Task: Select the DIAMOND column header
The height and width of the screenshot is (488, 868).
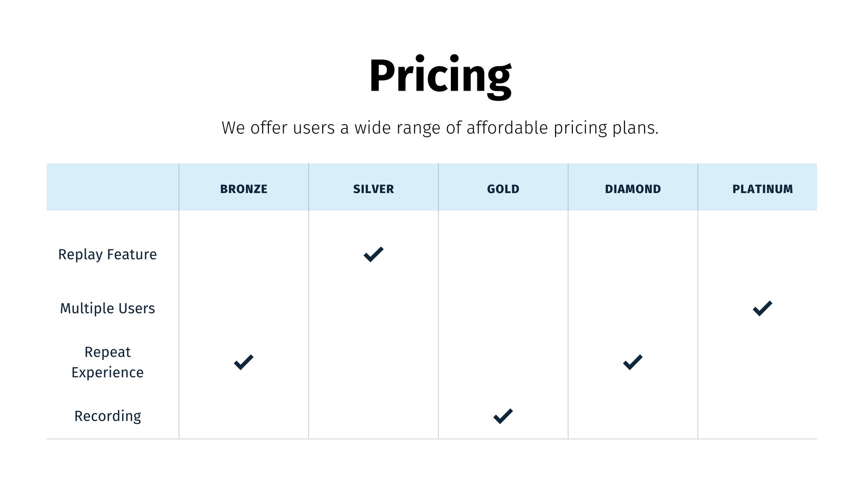Action: [633, 189]
